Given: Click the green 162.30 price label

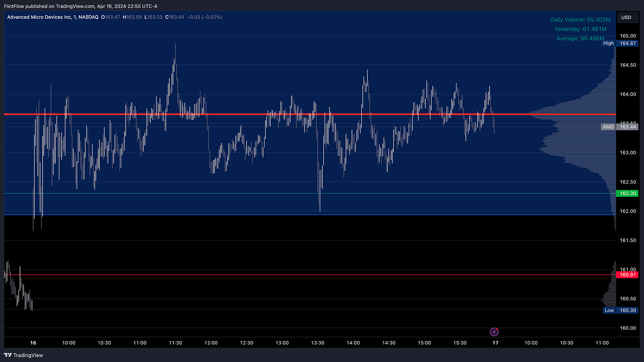Looking at the screenshot, I should coord(627,193).
